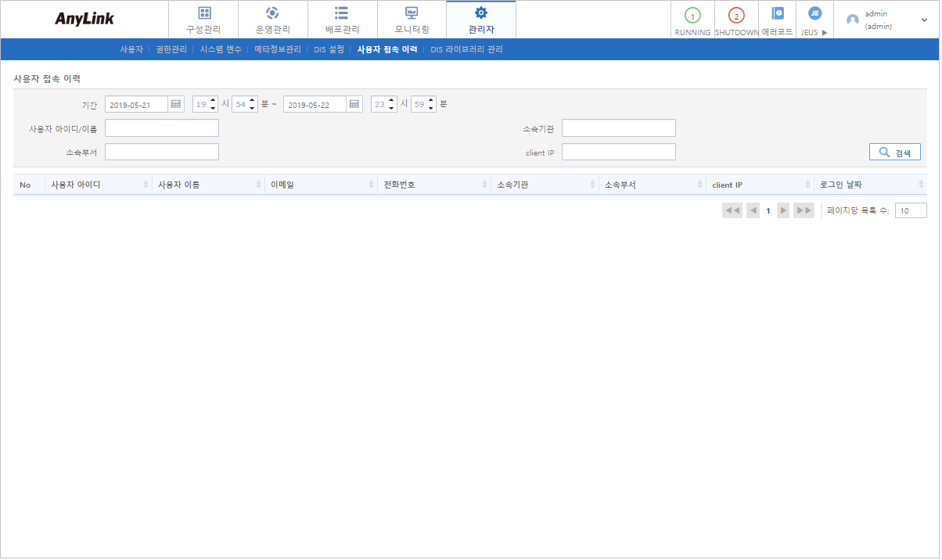Open the error code book icon

tap(777, 13)
